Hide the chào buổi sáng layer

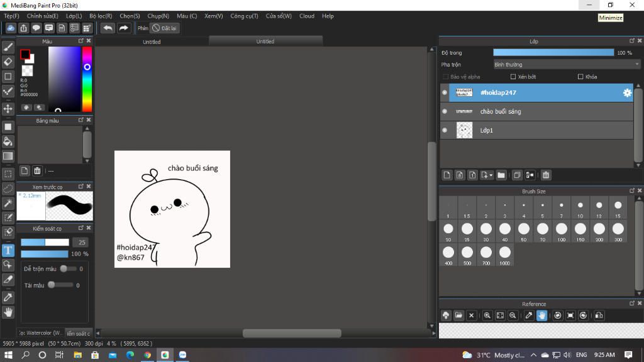pyautogui.click(x=445, y=111)
